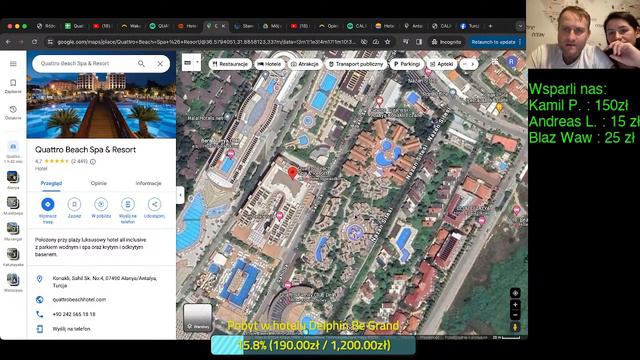The image size is (640, 360).
Task: Switch to the Informacje tab
Action: click(149, 183)
